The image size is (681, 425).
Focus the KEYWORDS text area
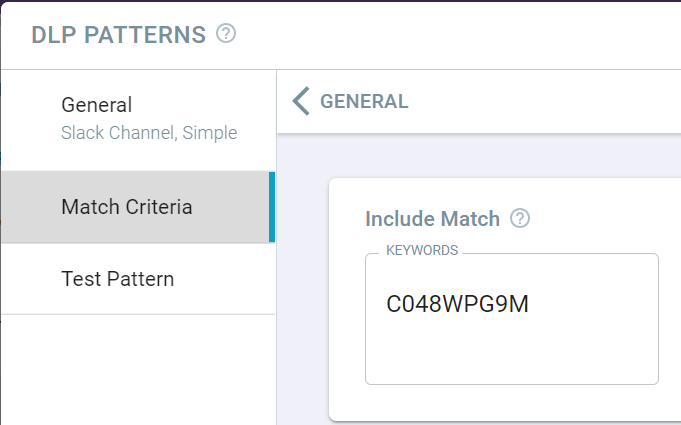[x=512, y=319]
